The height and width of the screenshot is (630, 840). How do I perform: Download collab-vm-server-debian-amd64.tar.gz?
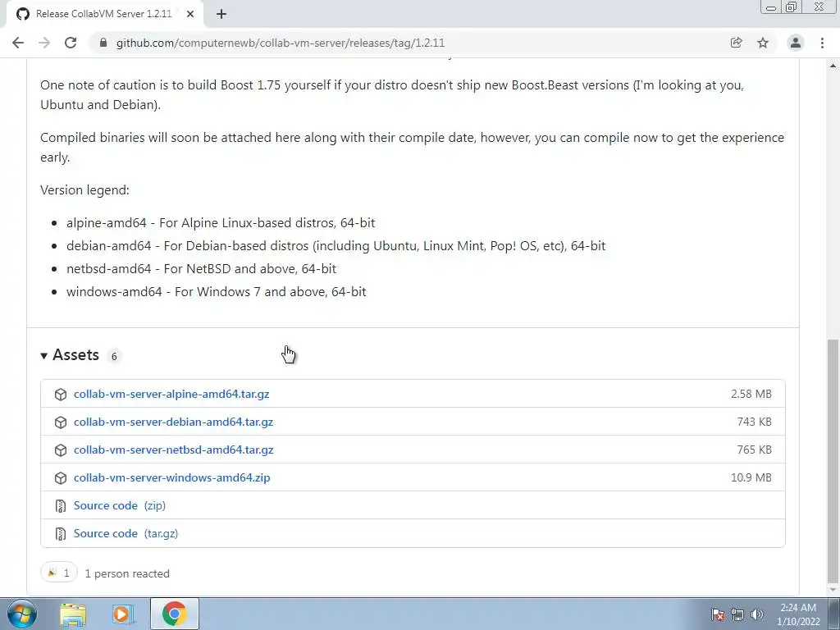[x=174, y=422]
